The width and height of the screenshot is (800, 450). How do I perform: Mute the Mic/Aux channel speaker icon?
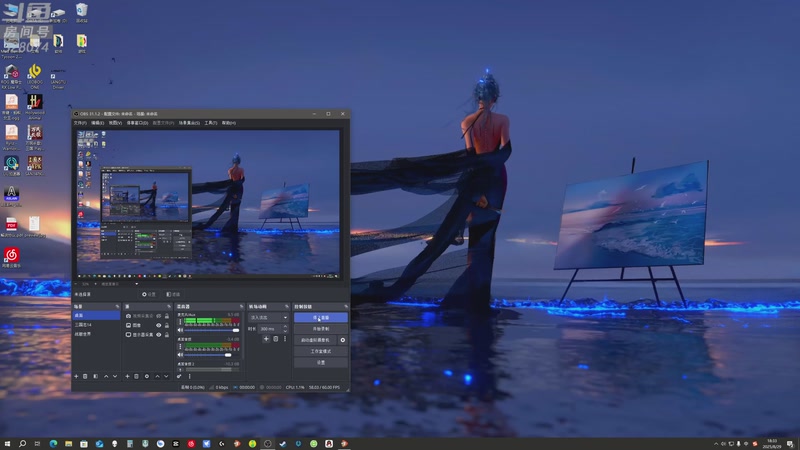(180, 330)
